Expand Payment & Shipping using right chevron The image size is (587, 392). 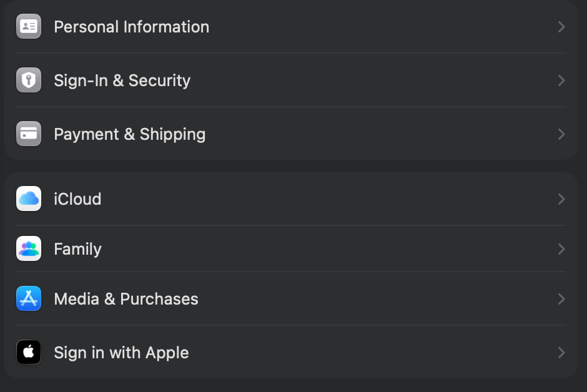click(x=561, y=134)
